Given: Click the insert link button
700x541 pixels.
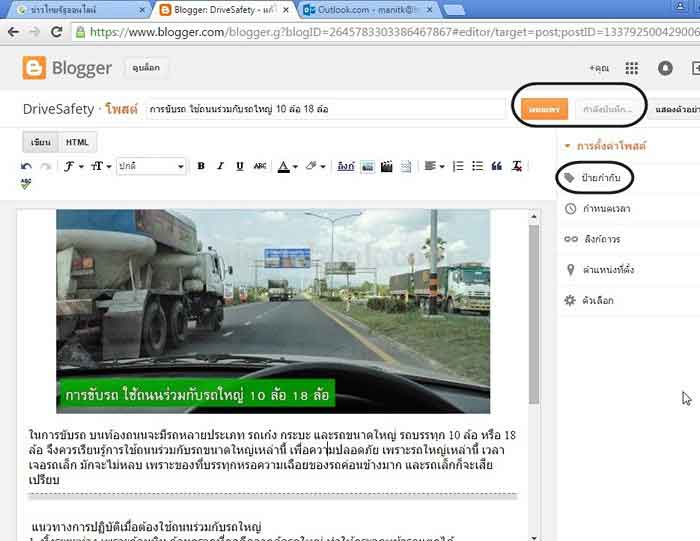Looking at the screenshot, I should point(346,166).
